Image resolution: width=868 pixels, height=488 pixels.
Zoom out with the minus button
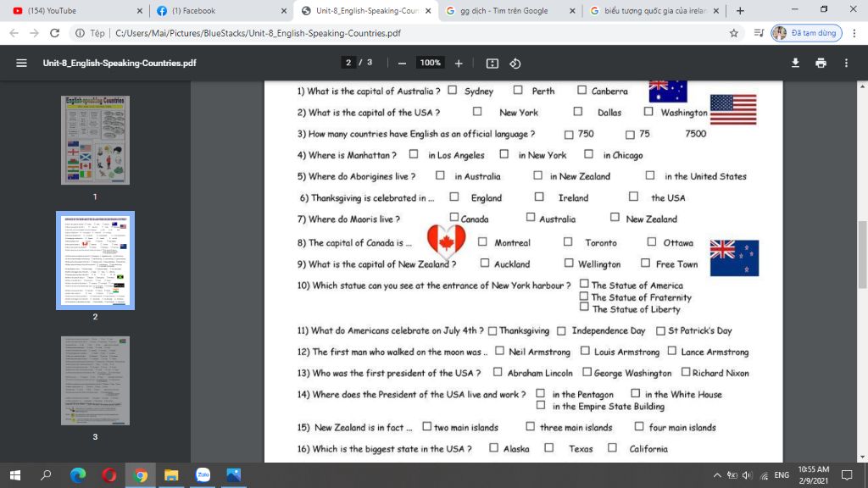[x=402, y=63]
